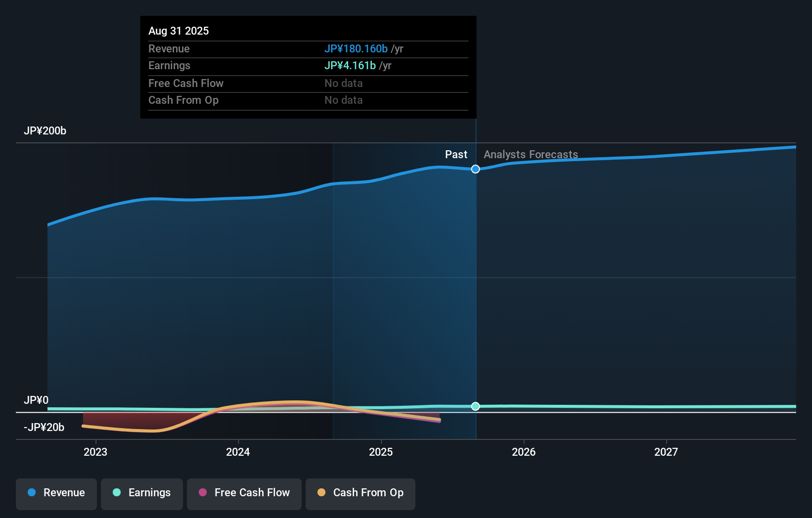This screenshot has height=518, width=812.
Task: Switch to the Analysts Forecasts section
Action: point(530,154)
